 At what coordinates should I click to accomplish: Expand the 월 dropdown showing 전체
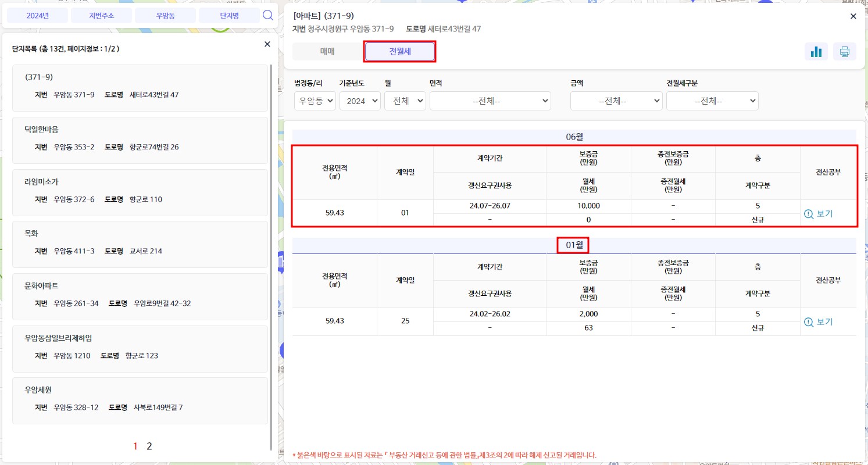tap(405, 101)
